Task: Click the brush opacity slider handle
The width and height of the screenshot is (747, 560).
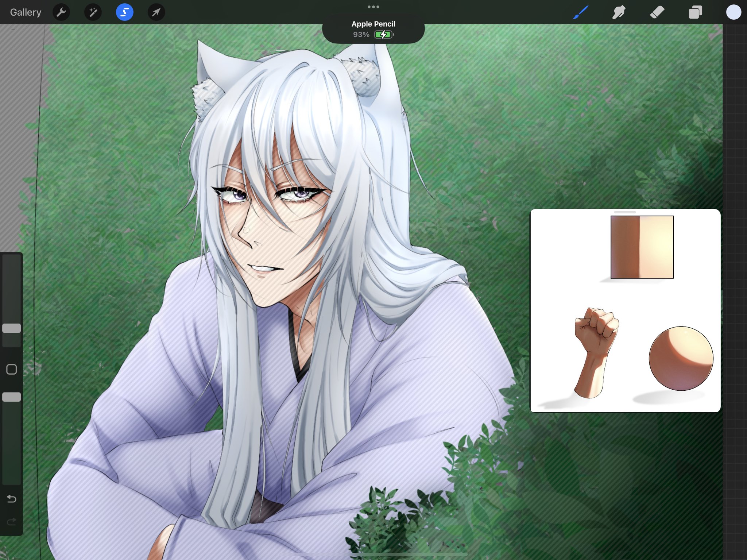Action: point(12,397)
